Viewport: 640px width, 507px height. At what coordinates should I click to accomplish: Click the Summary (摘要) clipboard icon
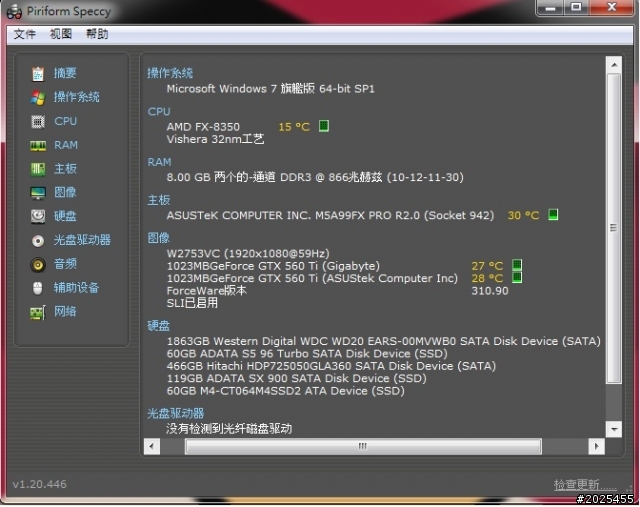[x=38, y=73]
